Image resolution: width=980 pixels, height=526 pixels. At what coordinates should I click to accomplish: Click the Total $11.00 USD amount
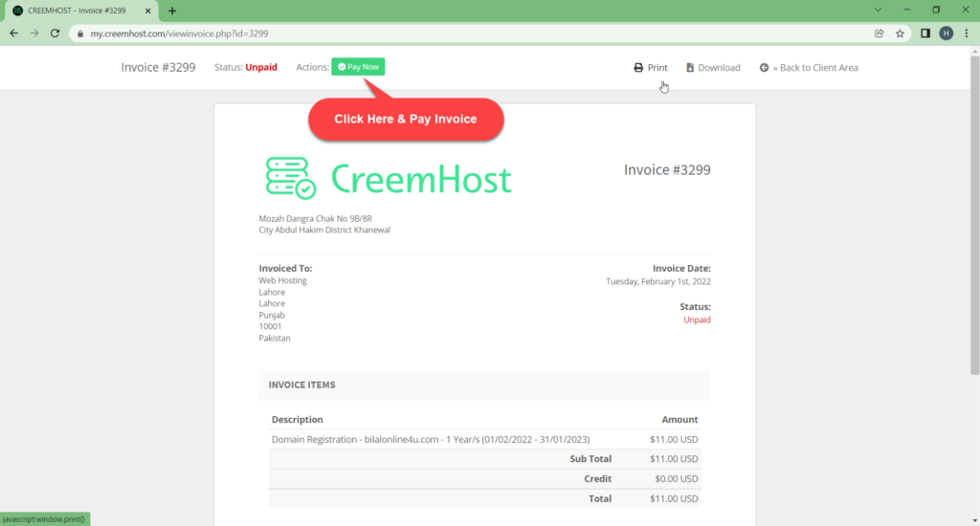click(x=674, y=499)
